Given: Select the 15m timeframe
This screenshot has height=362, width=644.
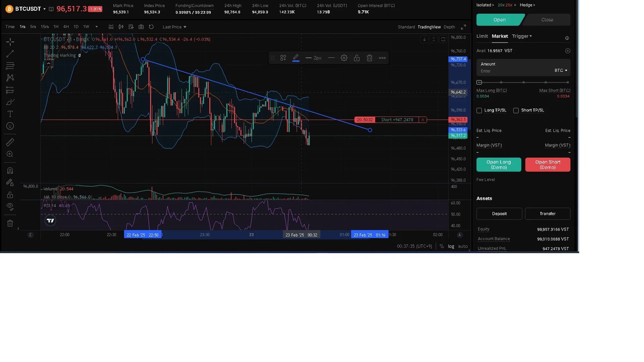Looking at the screenshot, I should tap(45, 27).
